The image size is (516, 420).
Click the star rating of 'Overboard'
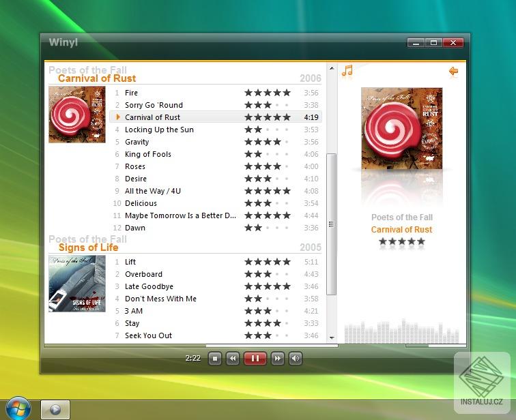click(268, 274)
